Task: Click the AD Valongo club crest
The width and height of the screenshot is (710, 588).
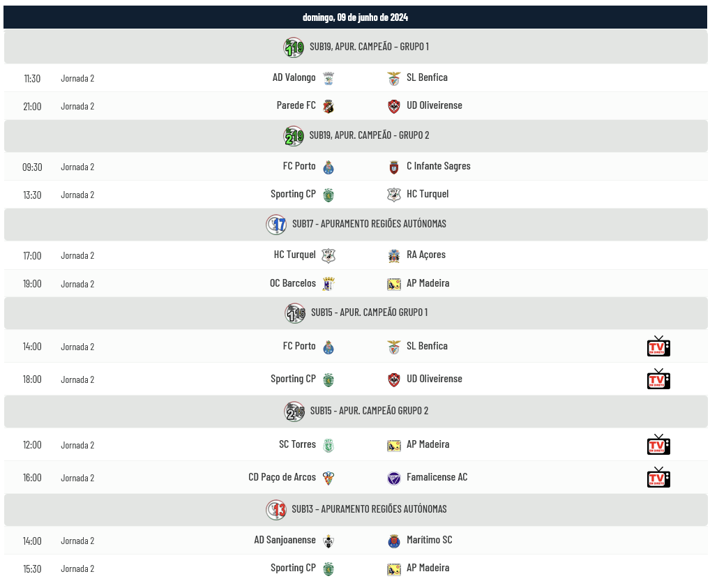Action: click(x=328, y=78)
